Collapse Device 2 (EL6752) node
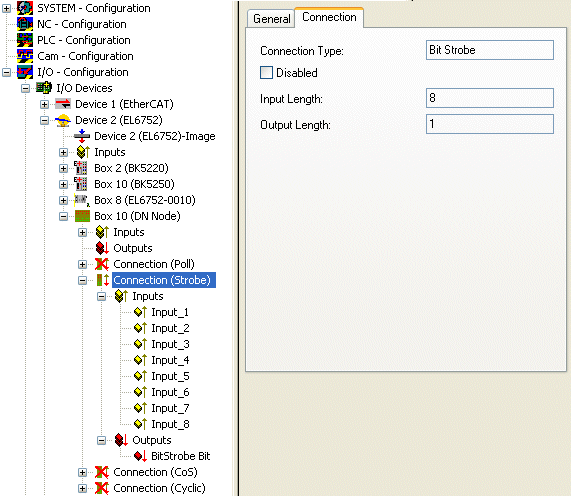Viewport: 571px width, 496px height. coord(44,120)
